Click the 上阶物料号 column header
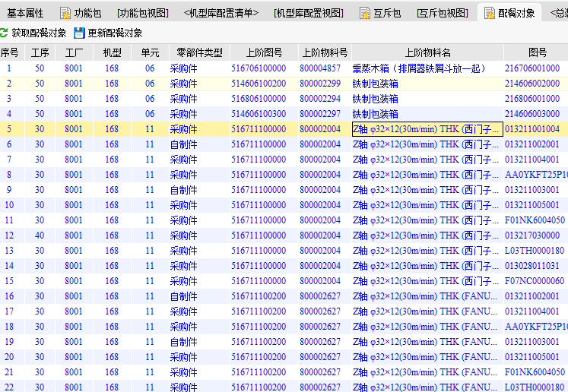 (x=325, y=52)
